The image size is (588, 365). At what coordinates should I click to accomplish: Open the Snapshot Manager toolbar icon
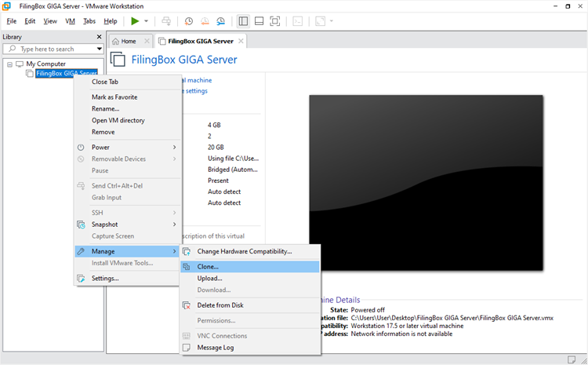click(221, 21)
